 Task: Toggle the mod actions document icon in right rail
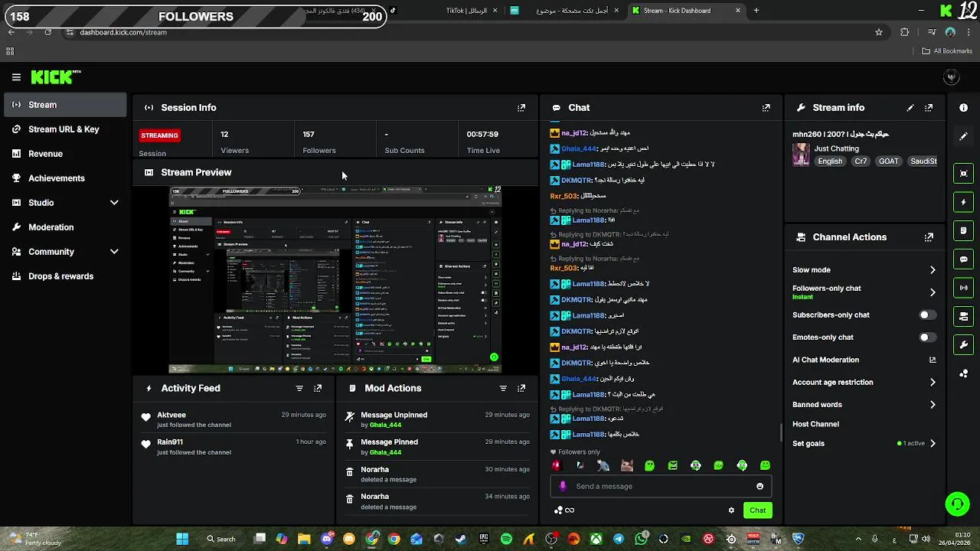963,230
